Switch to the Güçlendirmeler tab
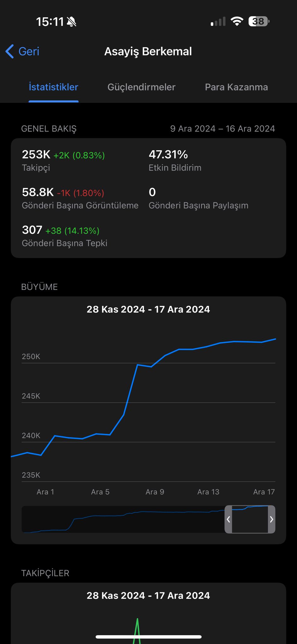297x644 pixels. point(141,87)
